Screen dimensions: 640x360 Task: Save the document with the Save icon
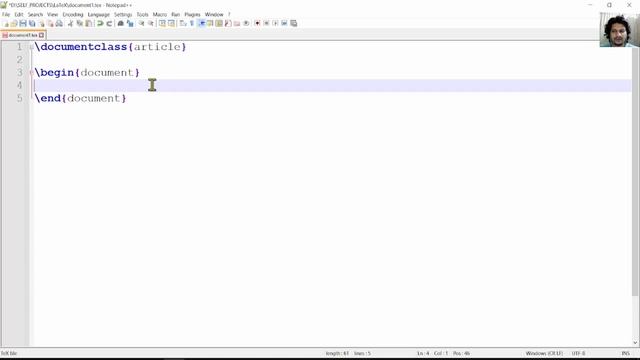(x=23, y=23)
